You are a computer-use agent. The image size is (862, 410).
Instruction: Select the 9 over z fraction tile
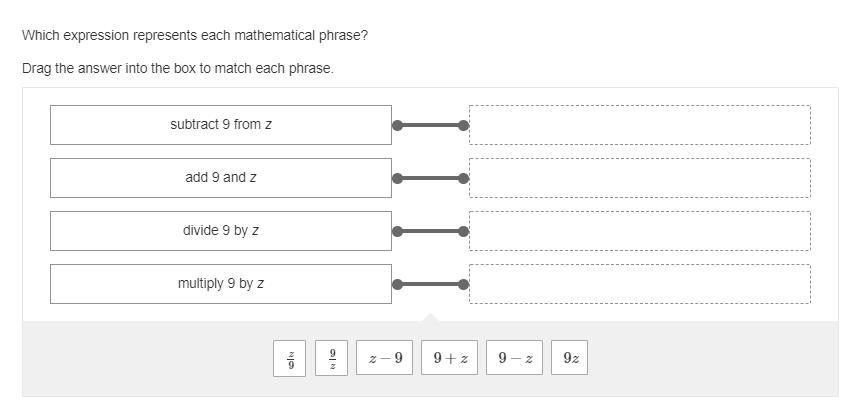(332, 358)
